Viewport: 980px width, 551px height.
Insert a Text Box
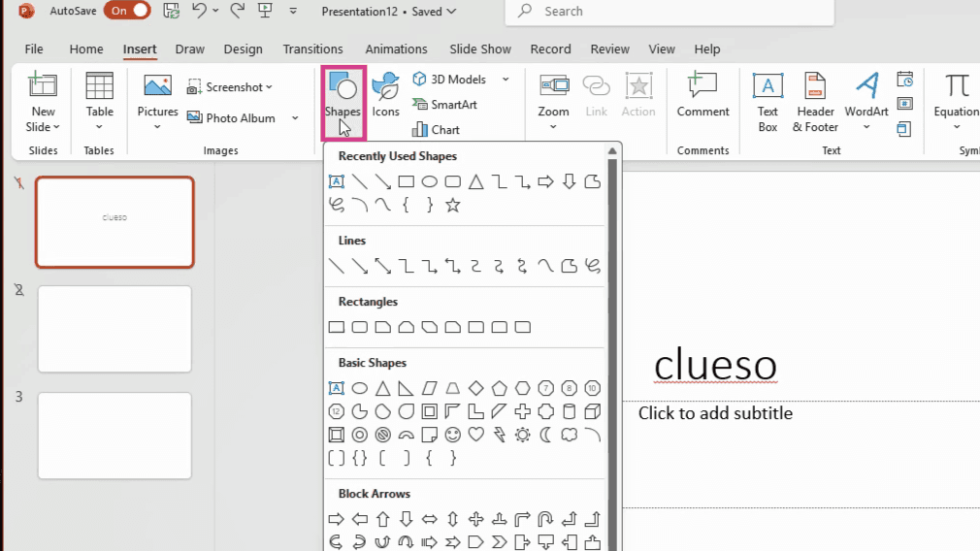(768, 102)
